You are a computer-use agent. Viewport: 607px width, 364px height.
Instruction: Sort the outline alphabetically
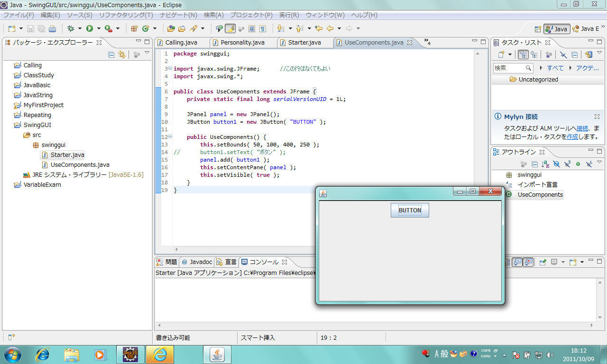pyautogui.click(x=545, y=164)
